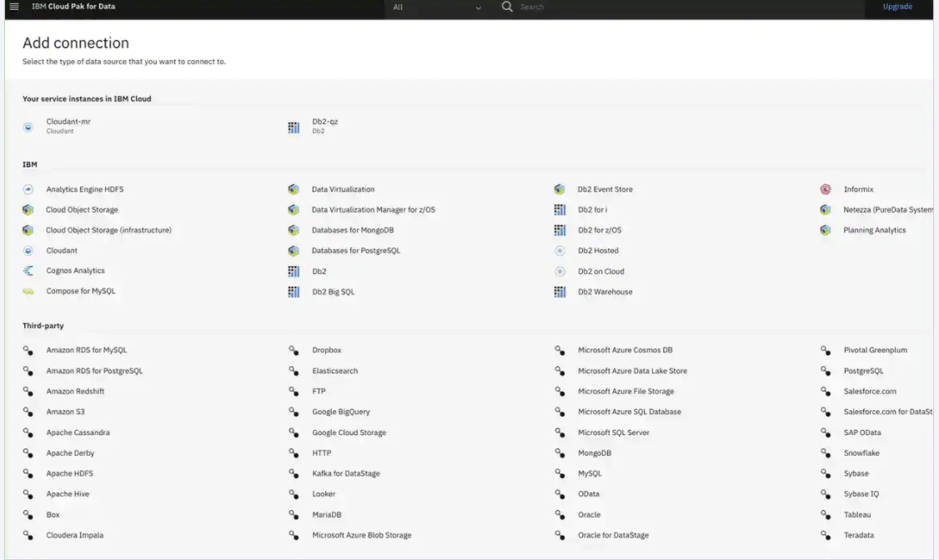Click the Db2 on Cloud icon
This screenshot has height=560, width=939.
pos(560,272)
